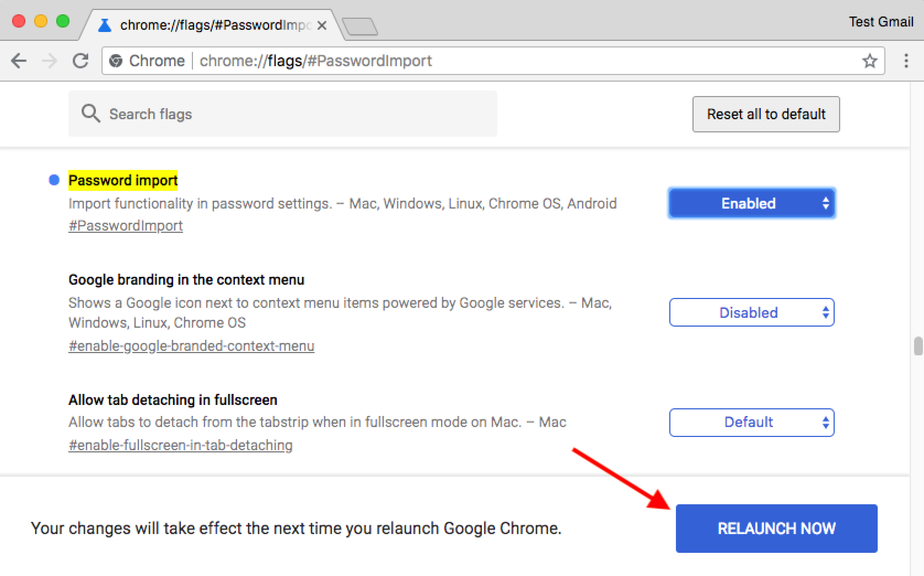Click the page vertical scrollbar thumb
924x576 pixels.
click(918, 346)
